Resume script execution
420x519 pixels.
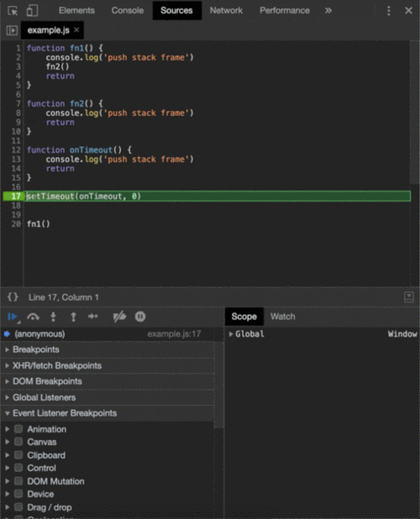(x=13, y=317)
